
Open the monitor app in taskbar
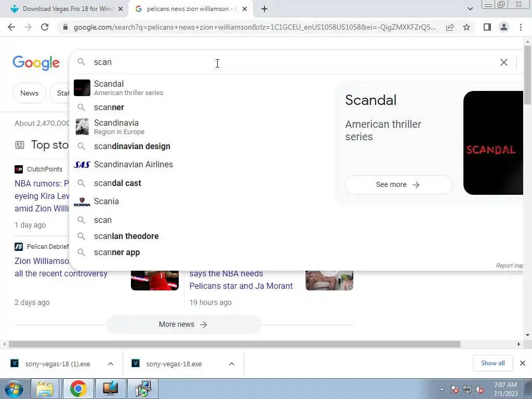(x=110, y=389)
